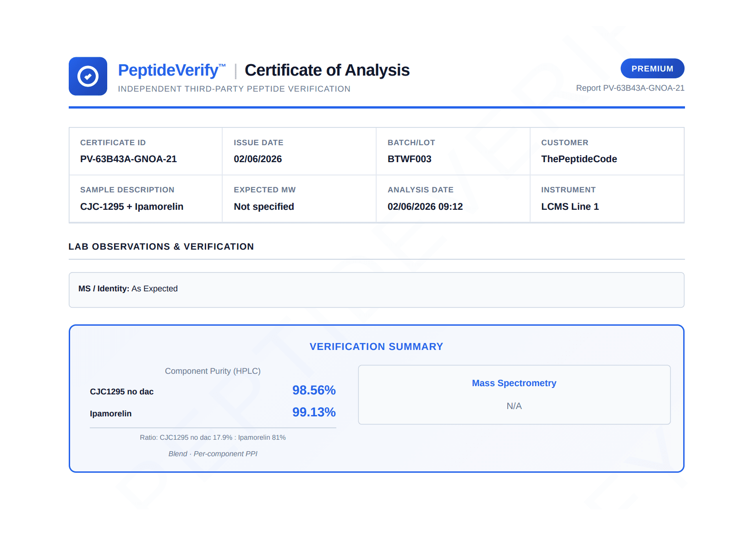Screen dimensions: 756x535
Task: Click the analysis date 02/06/2026 09:12
Action: click(425, 207)
